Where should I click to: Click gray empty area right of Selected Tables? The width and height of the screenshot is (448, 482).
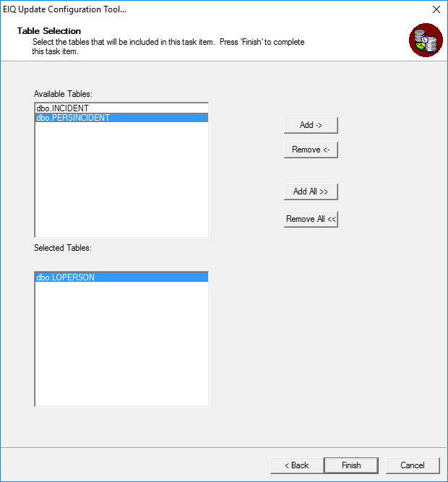pyautogui.click(x=326, y=338)
